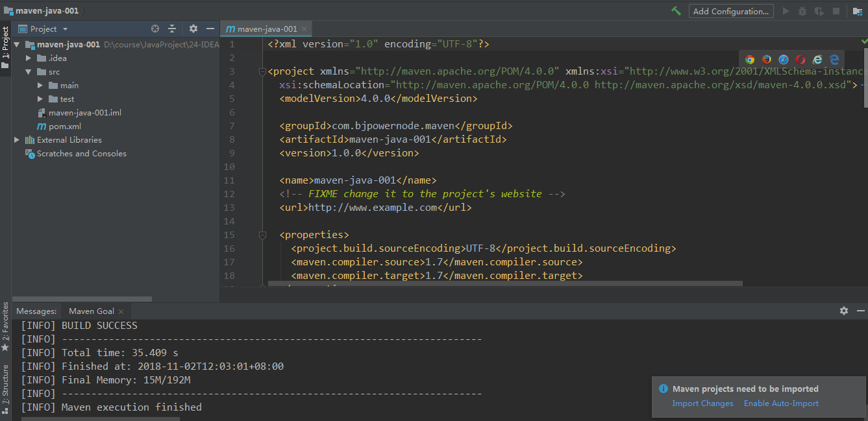Click green checkmark inspection indicator
The image size is (868, 421).
click(864, 41)
